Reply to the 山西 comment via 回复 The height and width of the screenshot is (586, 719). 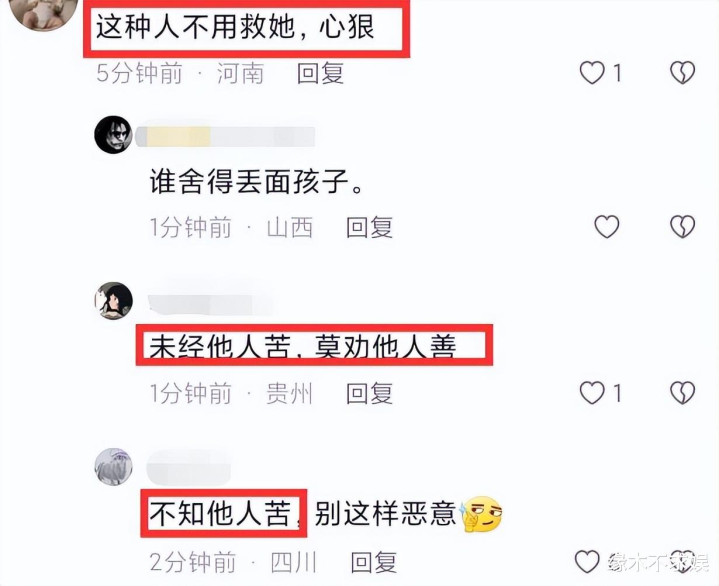click(x=370, y=227)
